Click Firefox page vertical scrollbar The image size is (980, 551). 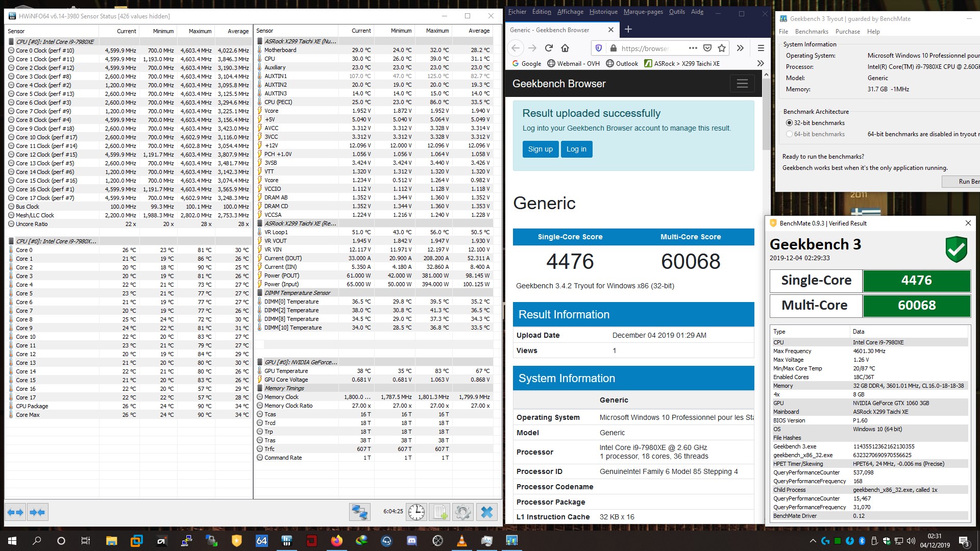(766, 115)
